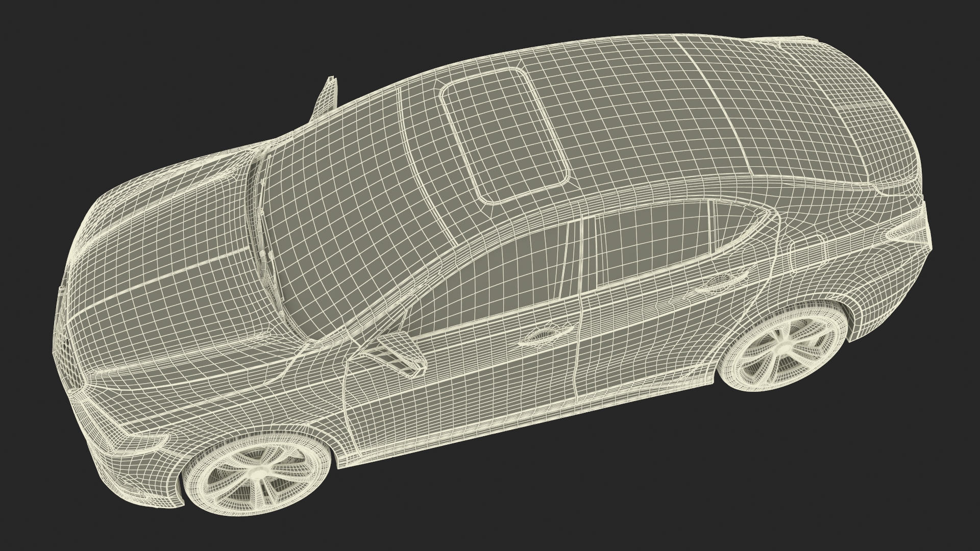Select the sunroof panel on the roof
The image size is (980, 551).
point(505,136)
